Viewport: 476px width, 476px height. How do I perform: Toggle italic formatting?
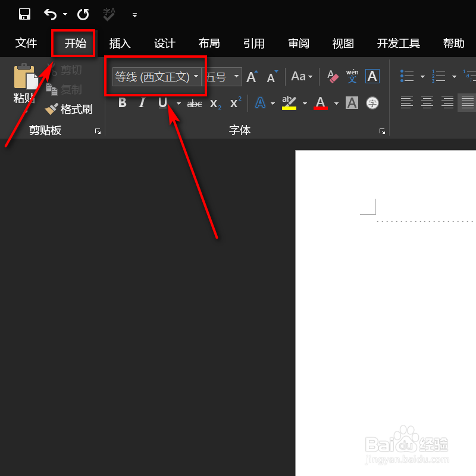[x=142, y=102]
